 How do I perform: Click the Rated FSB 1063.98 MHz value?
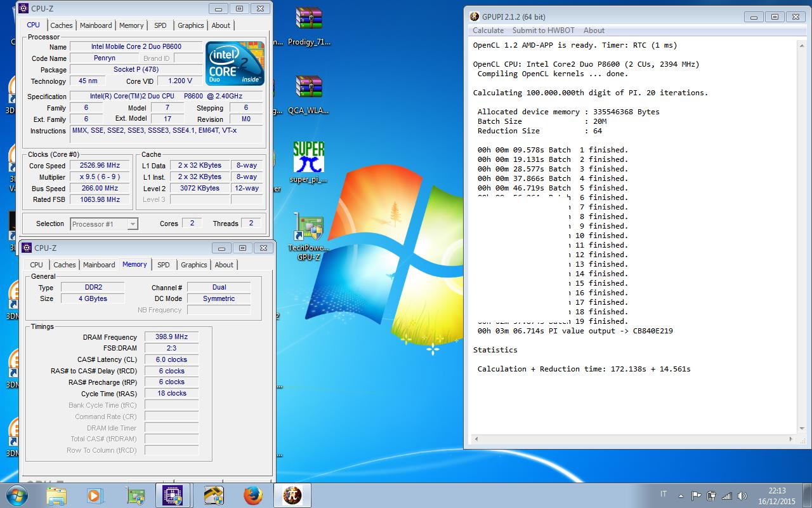101,200
